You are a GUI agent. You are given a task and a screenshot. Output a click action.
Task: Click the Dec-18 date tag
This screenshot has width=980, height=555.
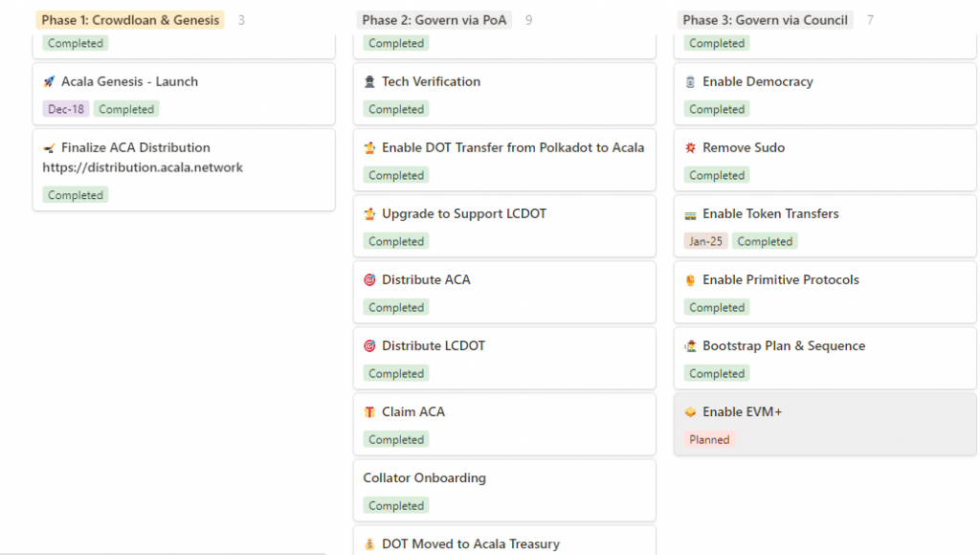point(66,109)
